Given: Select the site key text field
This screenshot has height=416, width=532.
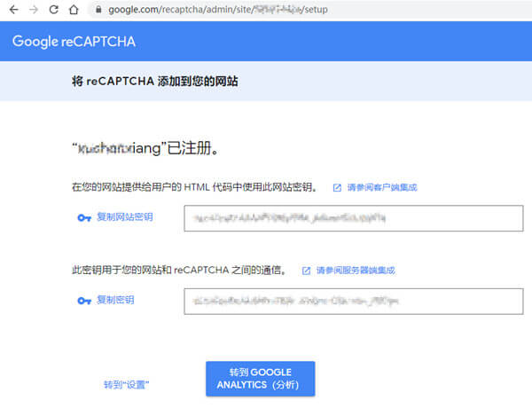Looking at the screenshot, I should pos(354,218).
